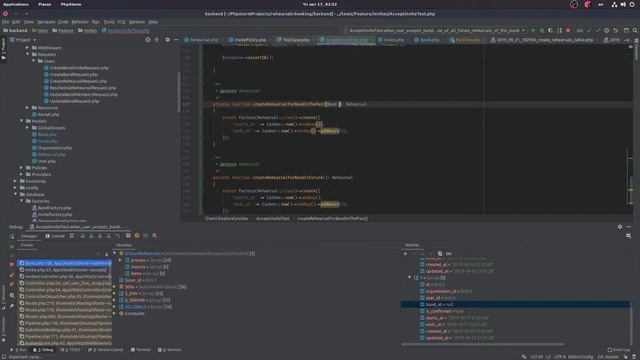
Task: Open the Refactor menu
Action: 80,22
